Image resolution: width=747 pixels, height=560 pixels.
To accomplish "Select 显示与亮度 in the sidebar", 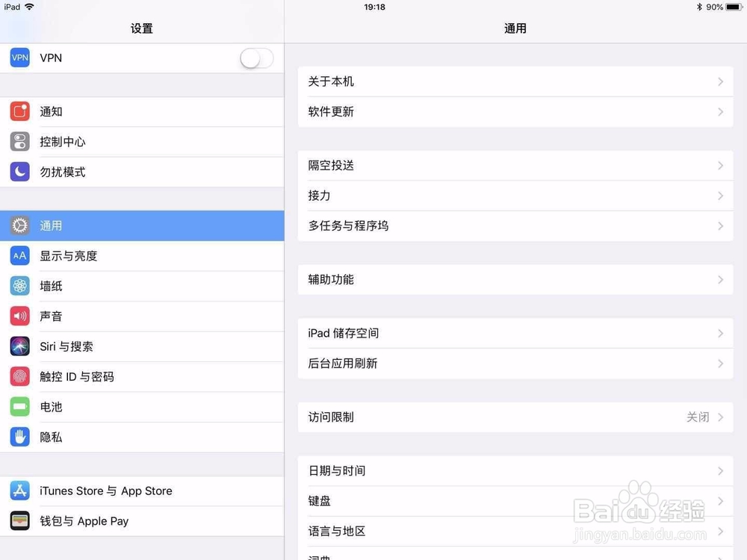I will pos(142,255).
